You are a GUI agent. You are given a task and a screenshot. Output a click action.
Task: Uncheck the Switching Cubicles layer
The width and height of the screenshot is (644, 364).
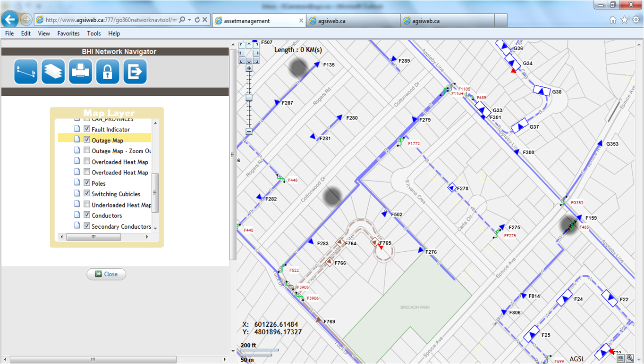[87, 193]
